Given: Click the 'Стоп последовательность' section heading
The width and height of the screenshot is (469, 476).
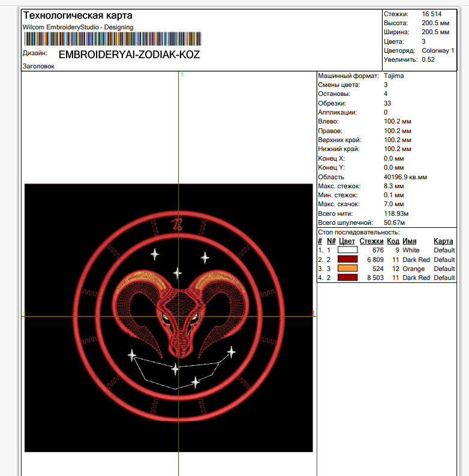Looking at the screenshot, I should (x=358, y=232).
